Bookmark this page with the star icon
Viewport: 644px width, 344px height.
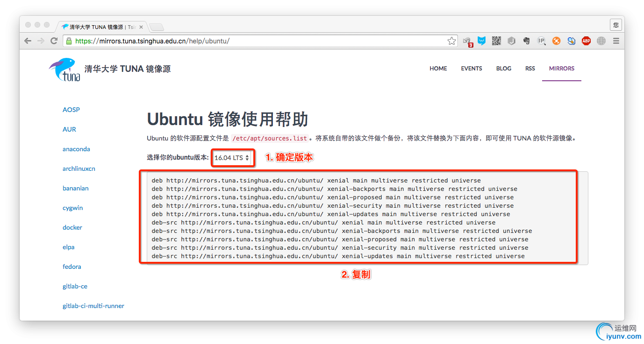point(451,41)
